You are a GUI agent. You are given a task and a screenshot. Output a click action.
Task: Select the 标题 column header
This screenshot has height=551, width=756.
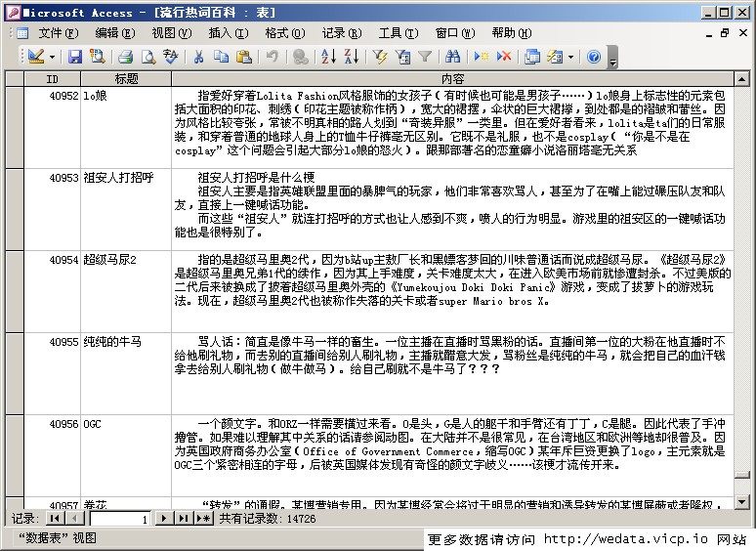point(126,78)
